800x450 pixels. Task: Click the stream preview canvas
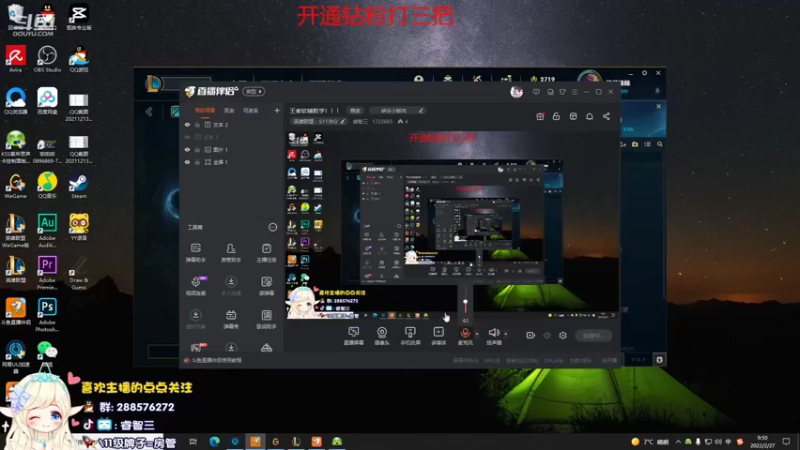click(453, 225)
